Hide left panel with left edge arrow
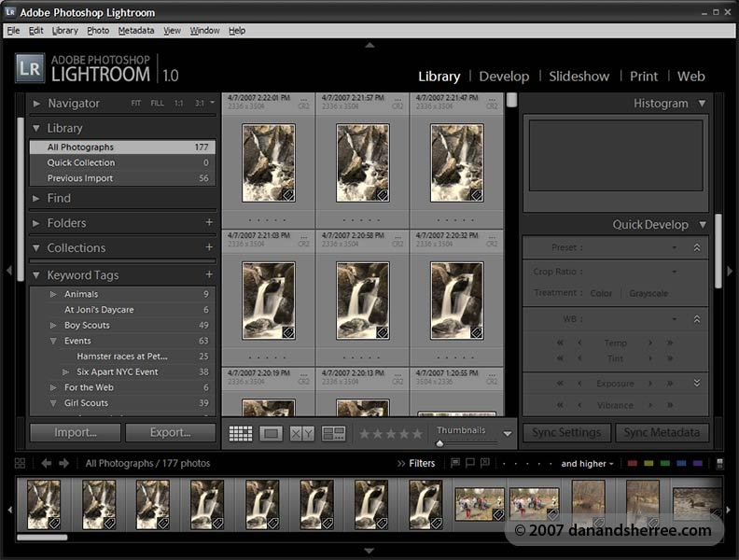Image resolution: width=739 pixels, height=560 pixels. 9,271
